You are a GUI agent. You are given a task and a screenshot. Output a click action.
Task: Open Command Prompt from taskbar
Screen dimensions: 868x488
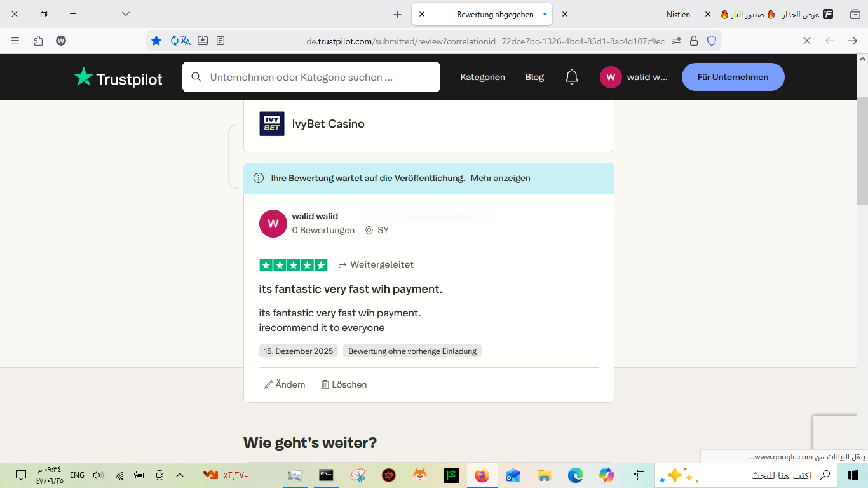point(326,475)
